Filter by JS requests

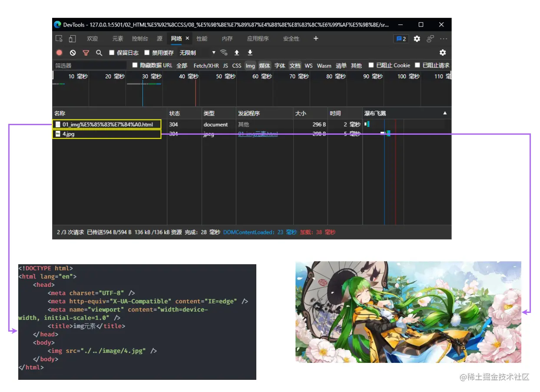click(225, 66)
